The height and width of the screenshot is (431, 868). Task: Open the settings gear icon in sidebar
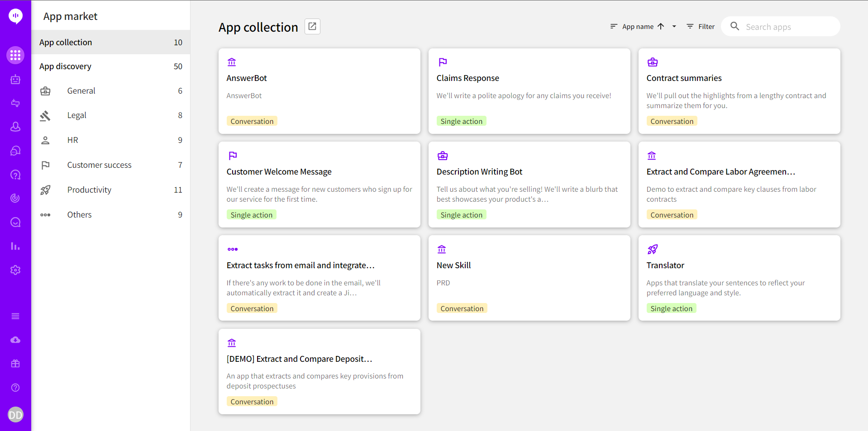point(15,270)
